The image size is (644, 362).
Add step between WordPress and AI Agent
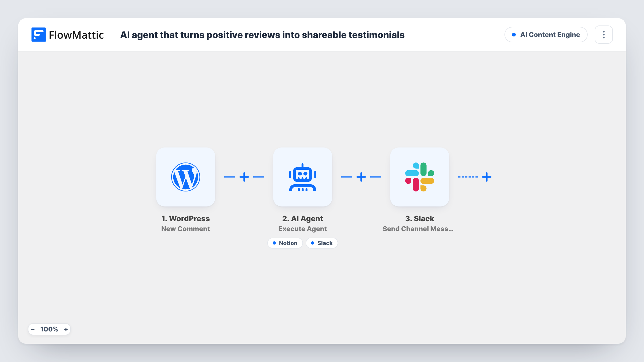tap(244, 177)
